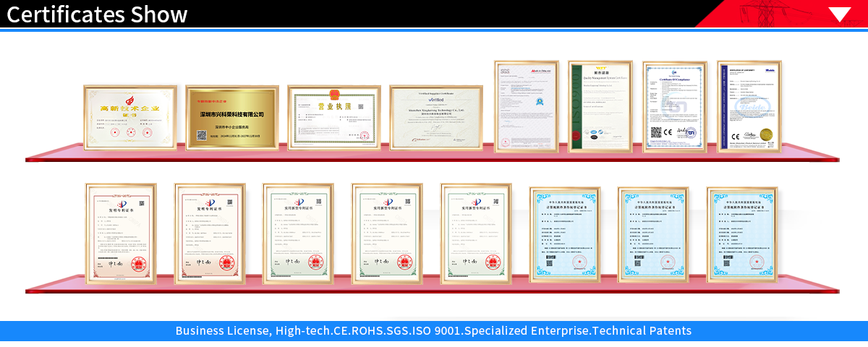
Task: Click the national emblem on the business license
Action: pyautogui.click(x=334, y=95)
